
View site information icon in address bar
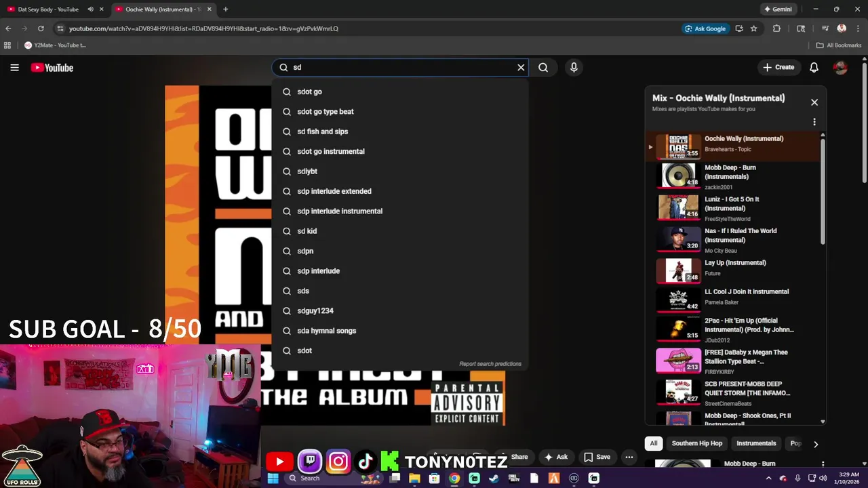point(60,28)
